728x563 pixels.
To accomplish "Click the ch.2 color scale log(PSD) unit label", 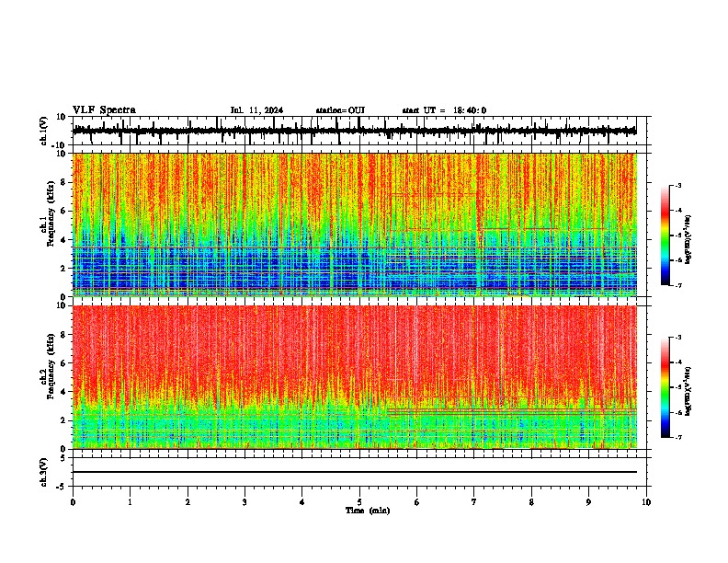I will click(688, 391).
